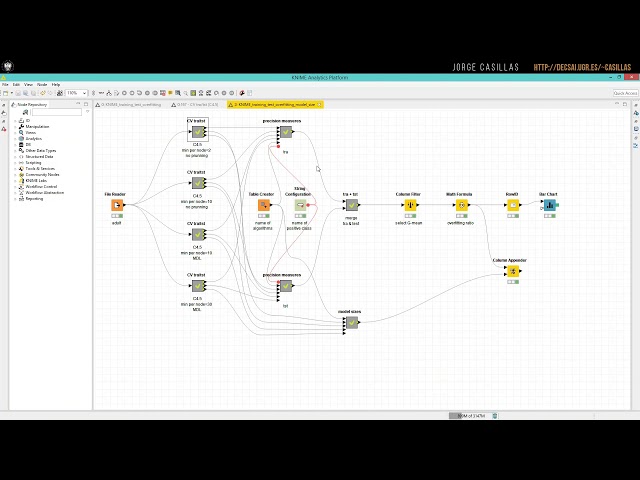640x480 pixels.
Task: Select Community Nodes in repository
Action: pyautogui.click(x=42, y=175)
